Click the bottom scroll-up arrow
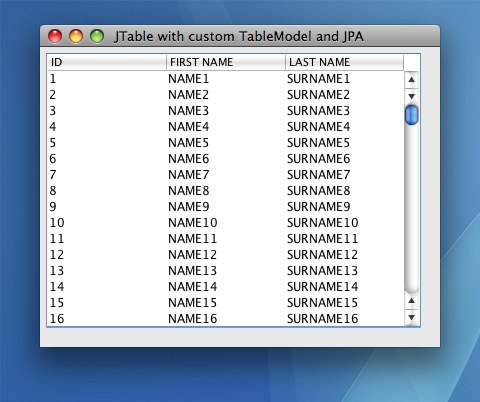The width and height of the screenshot is (480, 402). pos(411,301)
